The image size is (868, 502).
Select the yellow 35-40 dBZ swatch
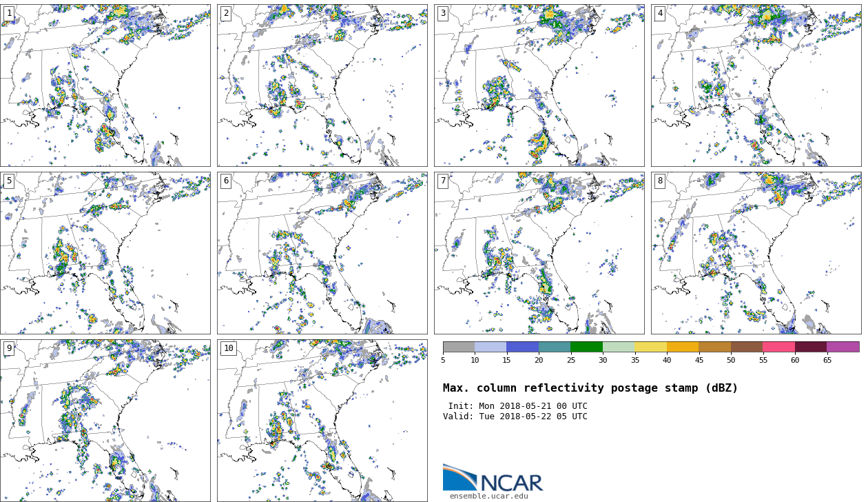[x=650, y=347]
